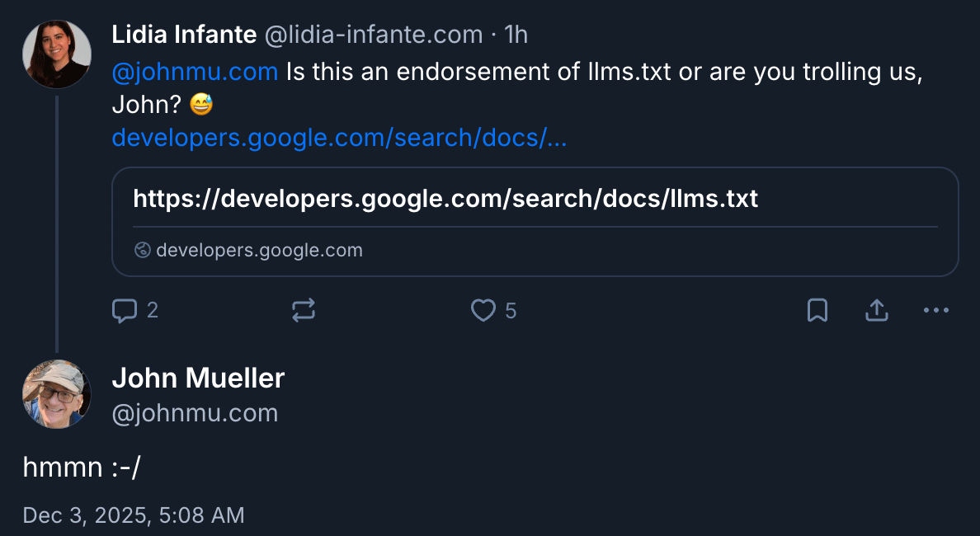Image resolution: width=980 pixels, height=536 pixels.
Task: Click the 1h timestamp on Lidia's post
Action: pyautogui.click(x=516, y=35)
